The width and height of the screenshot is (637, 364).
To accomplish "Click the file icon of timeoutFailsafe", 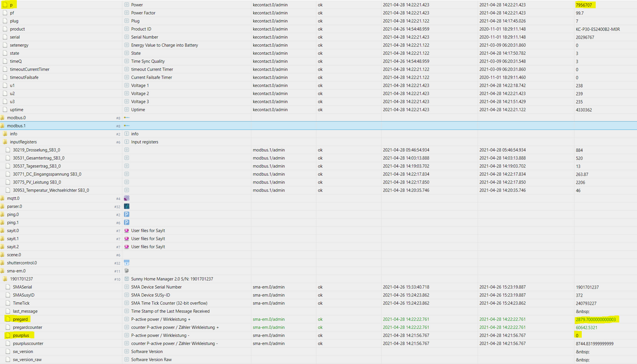I will coord(5,77).
